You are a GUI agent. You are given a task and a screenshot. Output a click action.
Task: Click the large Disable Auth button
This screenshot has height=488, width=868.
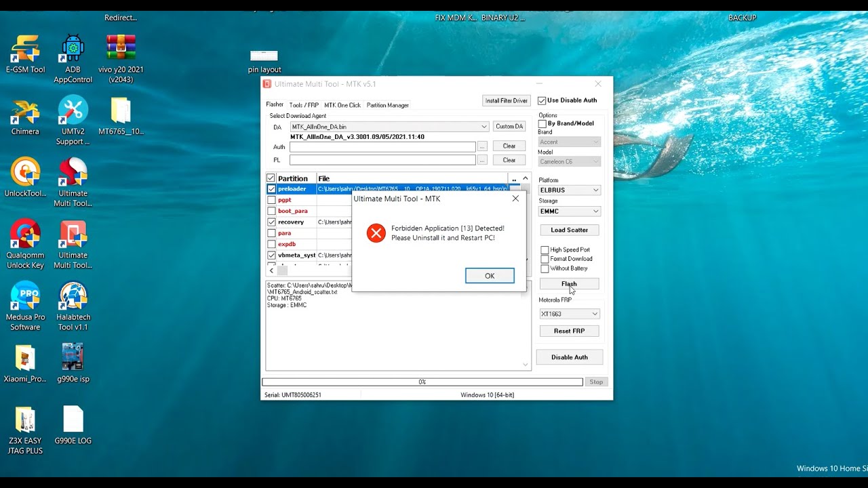point(570,357)
